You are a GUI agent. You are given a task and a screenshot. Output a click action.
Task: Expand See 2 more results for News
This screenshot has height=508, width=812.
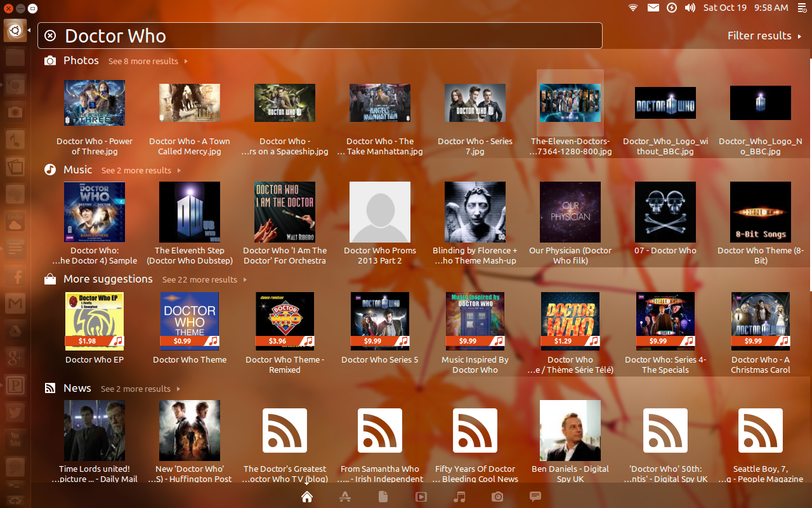pos(140,389)
